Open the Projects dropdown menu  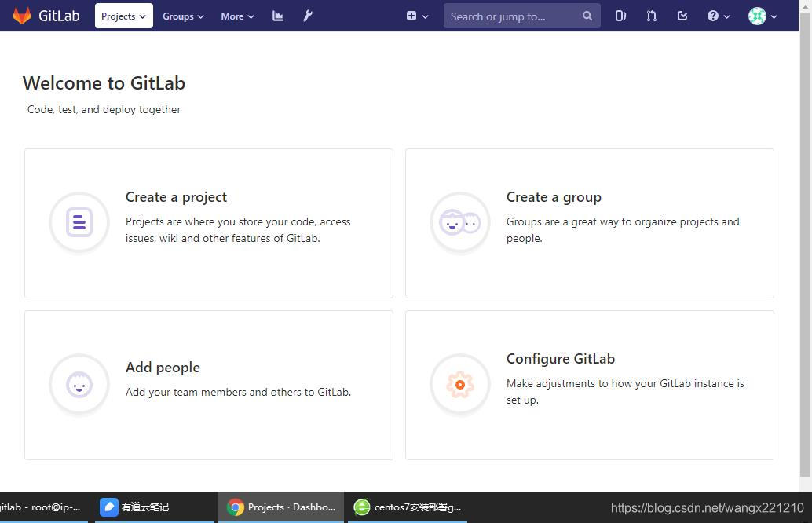pos(124,16)
